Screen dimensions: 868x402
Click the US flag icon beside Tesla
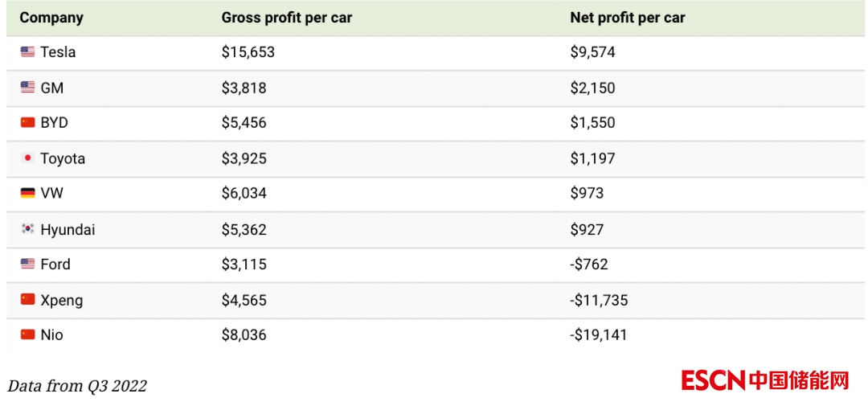click(x=28, y=52)
